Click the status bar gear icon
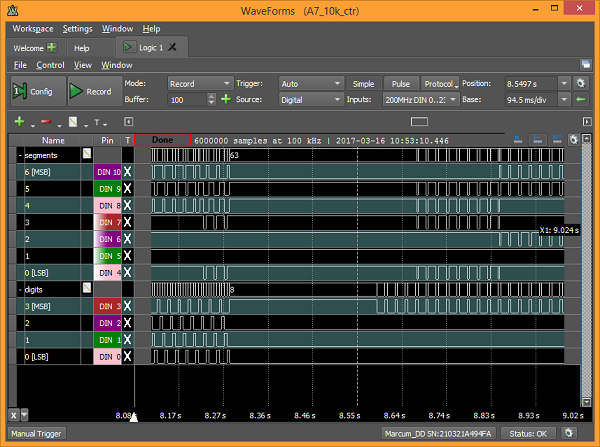 569,433
